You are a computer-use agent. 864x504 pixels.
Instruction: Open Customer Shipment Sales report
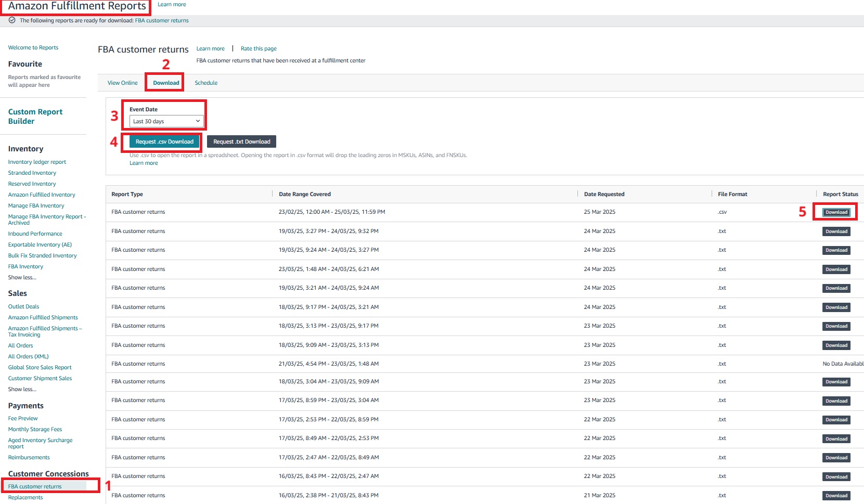pyautogui.click(x=40, y=378)
